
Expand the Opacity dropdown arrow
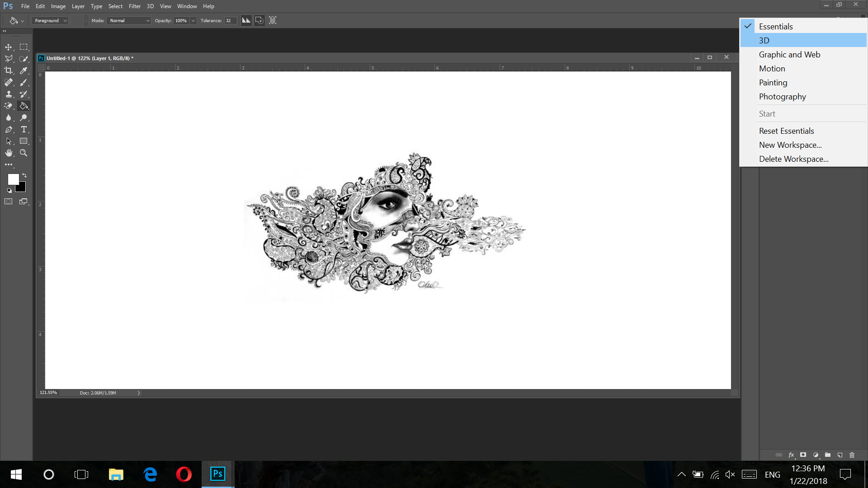[x=193, y=20]
